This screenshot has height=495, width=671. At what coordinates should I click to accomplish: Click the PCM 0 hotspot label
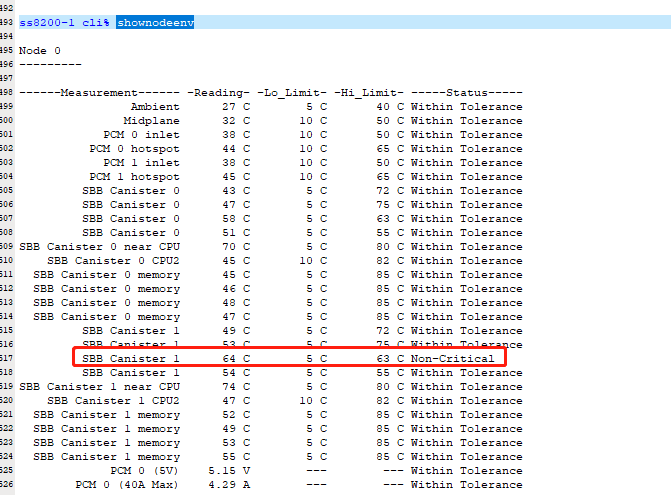(x=134, y=149)
